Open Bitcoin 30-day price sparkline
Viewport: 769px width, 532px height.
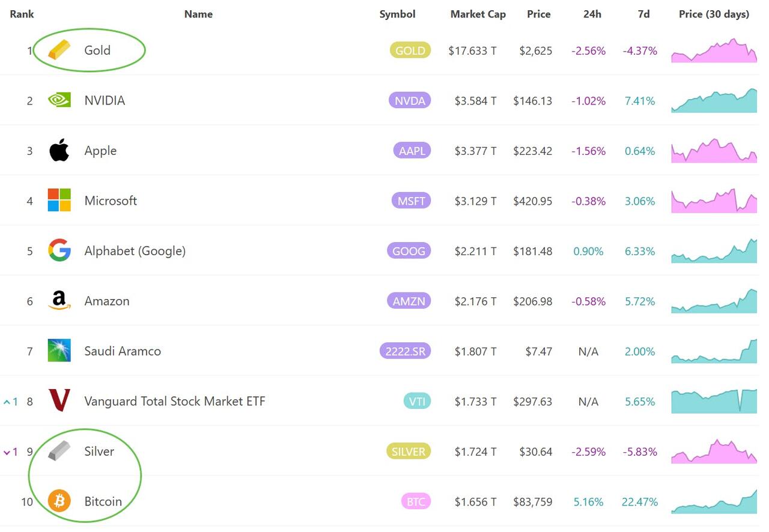point(714,502)
